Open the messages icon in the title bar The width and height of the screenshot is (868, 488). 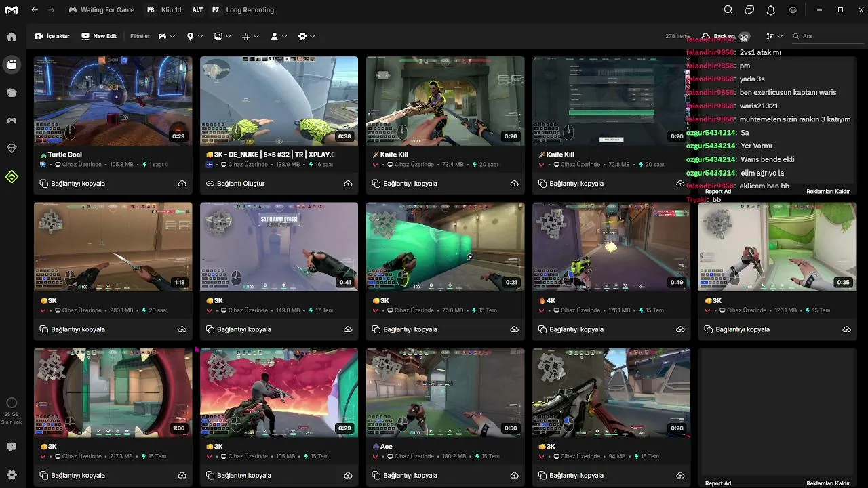point(749,10)
